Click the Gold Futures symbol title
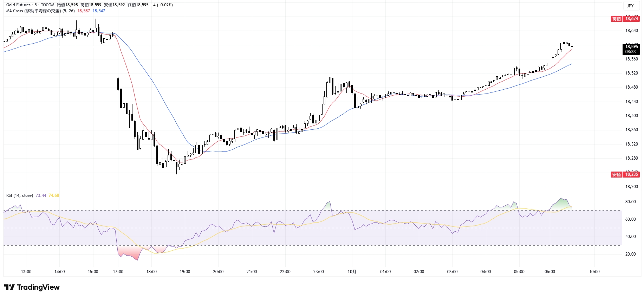This screenshot has width=644, height=296. [18, 5]
